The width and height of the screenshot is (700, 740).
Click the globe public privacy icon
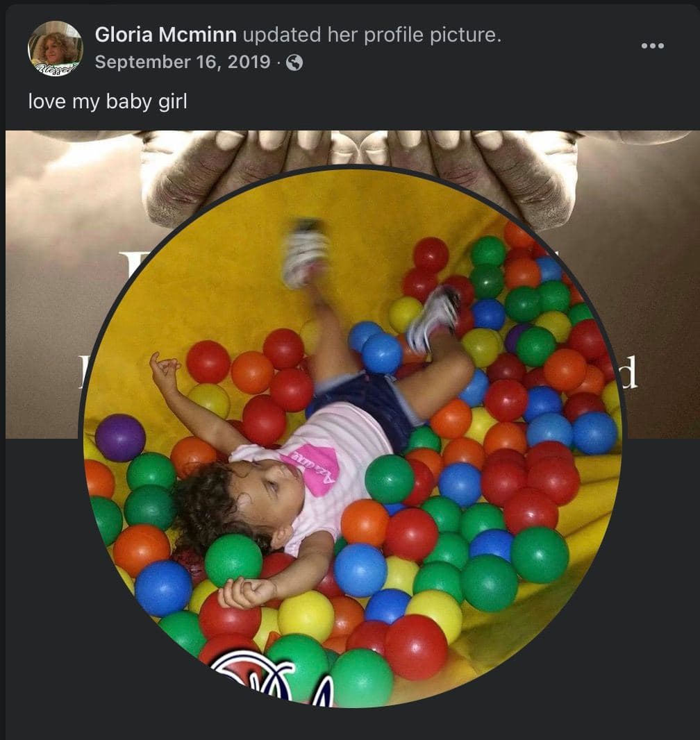[x=294, y=62]
